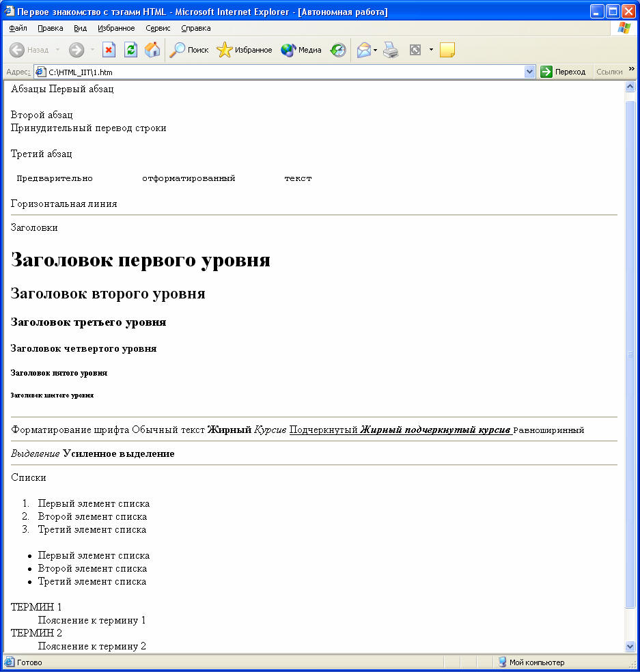Open the Favorites (Избранное) panel

coord(245,50)
